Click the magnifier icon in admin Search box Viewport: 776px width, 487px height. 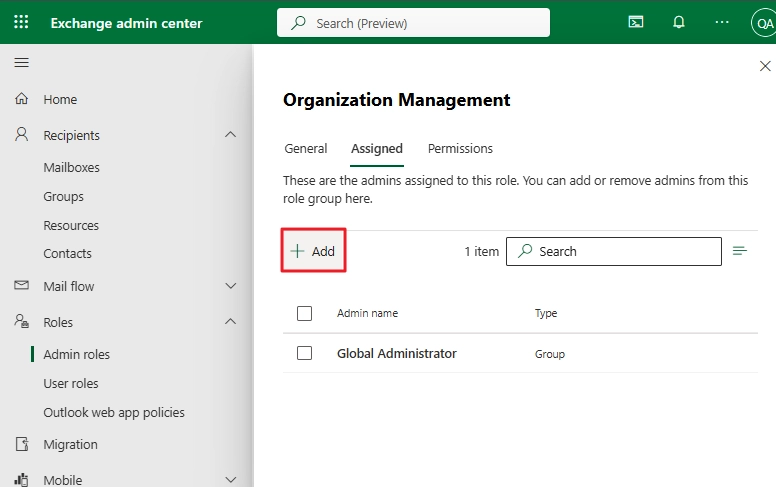pyautogui.click(x=525, y=251)
